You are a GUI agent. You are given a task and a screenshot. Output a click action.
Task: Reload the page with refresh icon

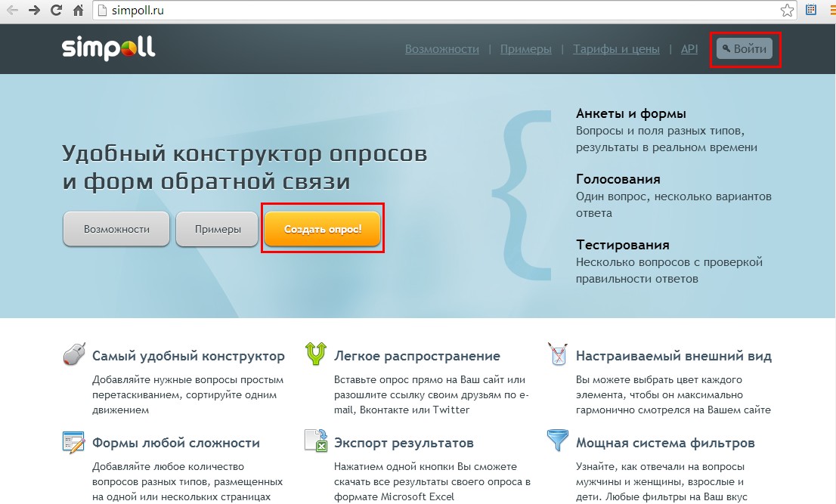click(x=56, y=11)
